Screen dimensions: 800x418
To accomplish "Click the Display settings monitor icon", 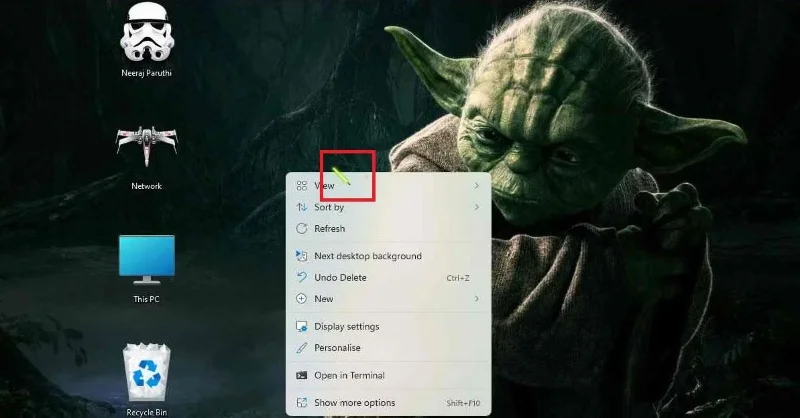I will (x=302, y=326).
